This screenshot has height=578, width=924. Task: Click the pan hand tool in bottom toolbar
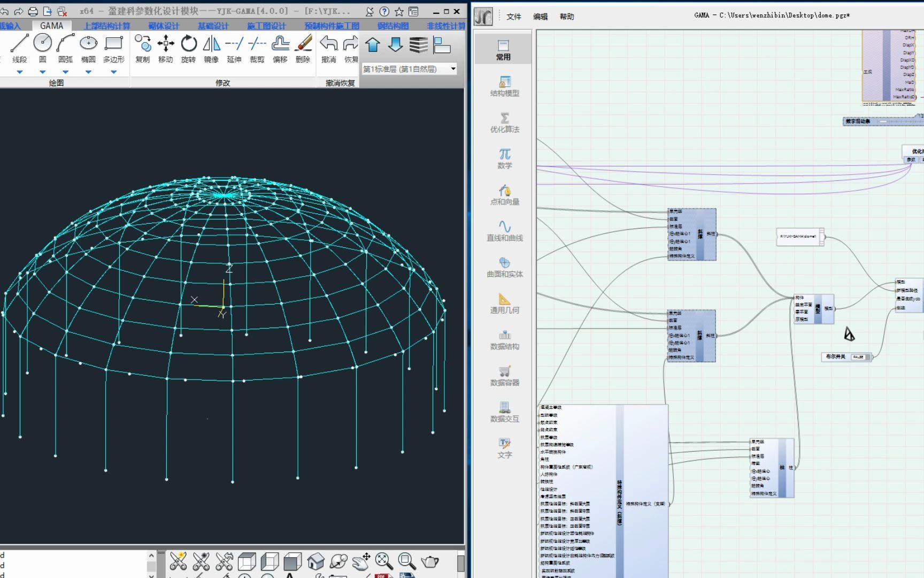tap(361, 561)
